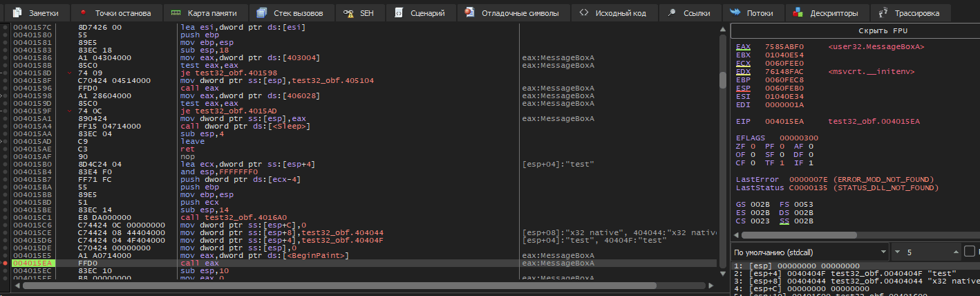Toggle breakpoint at address 004015EA

pos(6,263)
